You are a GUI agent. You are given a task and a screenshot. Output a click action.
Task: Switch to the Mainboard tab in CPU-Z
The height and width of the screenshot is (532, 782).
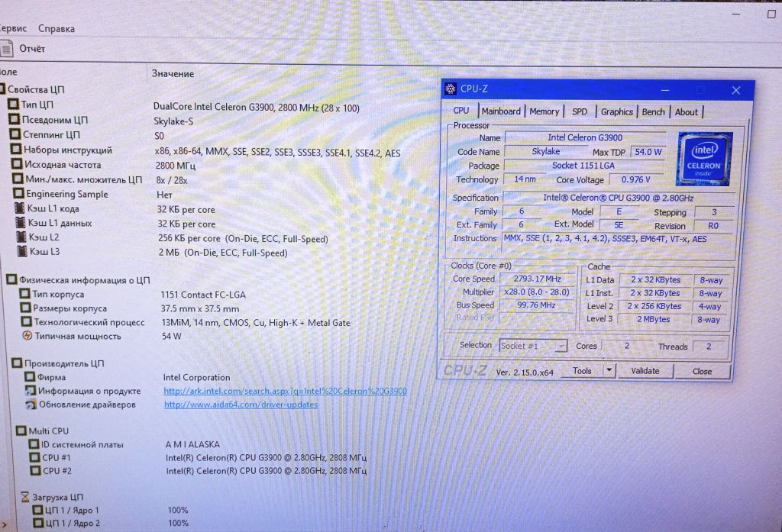tap(501, 111)
